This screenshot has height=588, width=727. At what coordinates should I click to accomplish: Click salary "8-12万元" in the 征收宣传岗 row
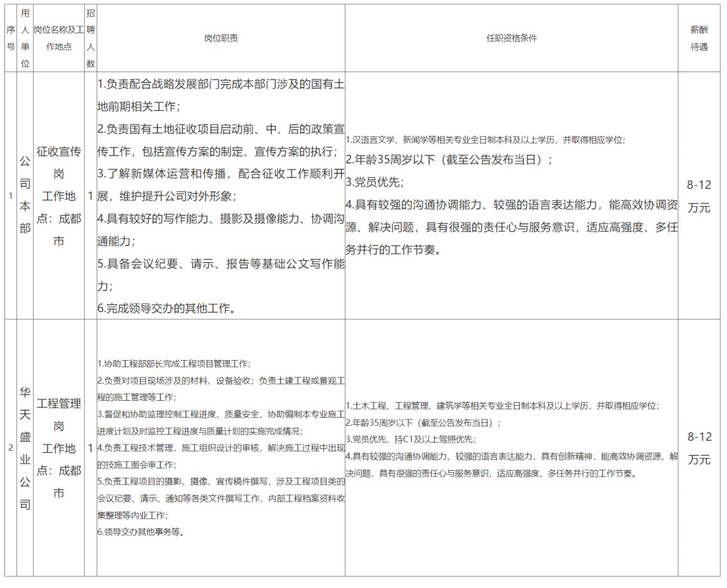click(x=699, y=195)
